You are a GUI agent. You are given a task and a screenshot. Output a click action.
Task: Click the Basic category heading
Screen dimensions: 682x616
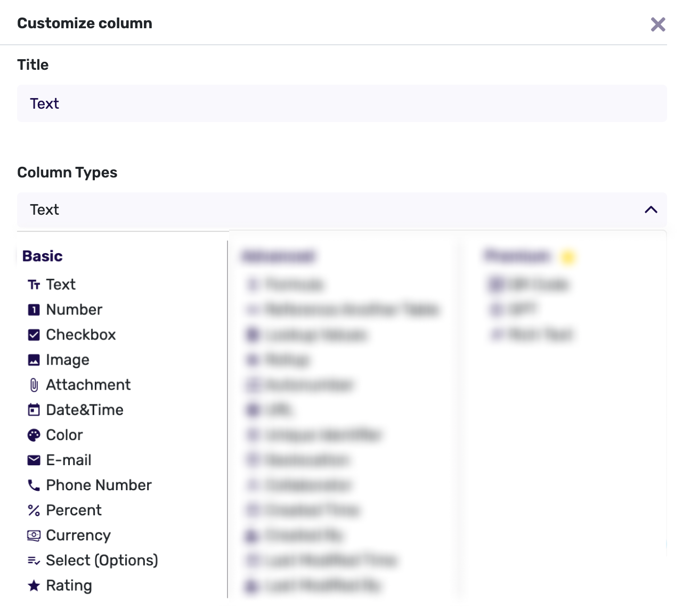(x=43, y=256)
